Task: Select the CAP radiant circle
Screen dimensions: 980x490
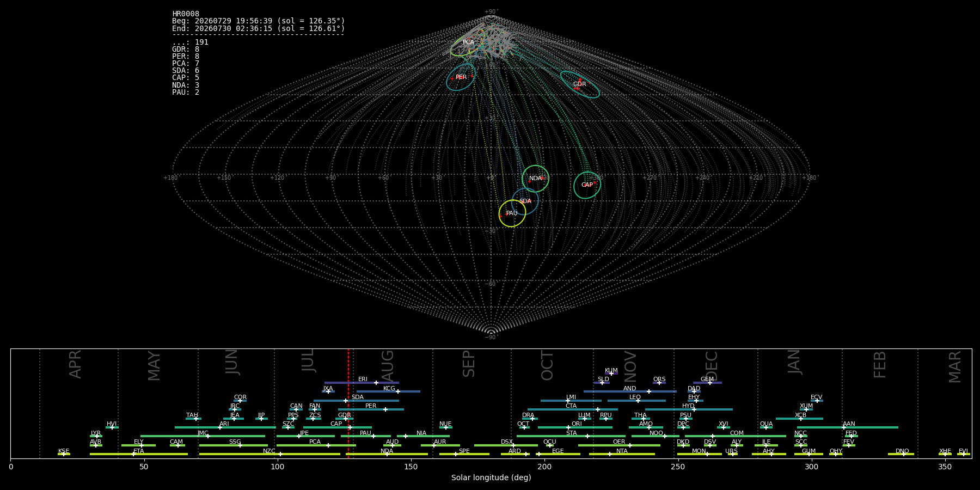Action: point(587,185)
